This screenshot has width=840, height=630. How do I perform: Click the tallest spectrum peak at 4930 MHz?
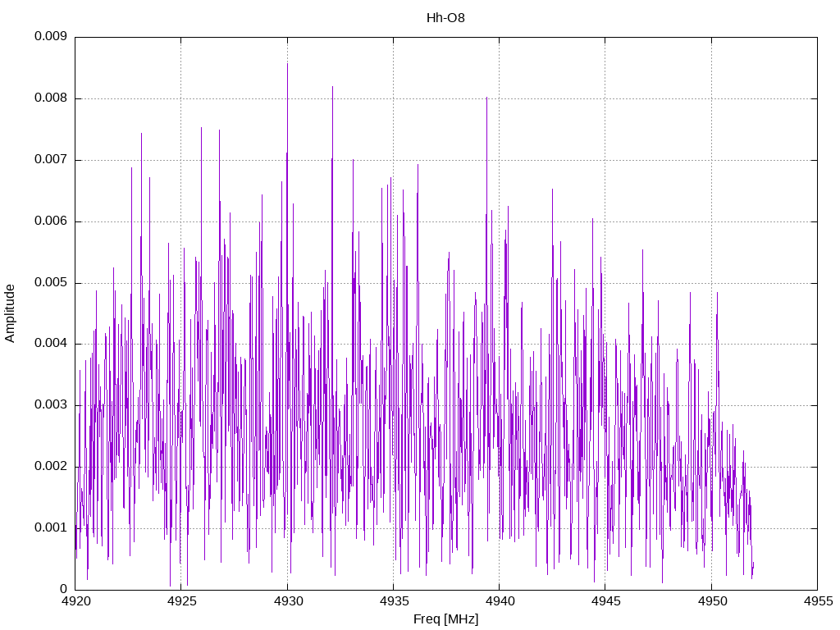point(288,64)
